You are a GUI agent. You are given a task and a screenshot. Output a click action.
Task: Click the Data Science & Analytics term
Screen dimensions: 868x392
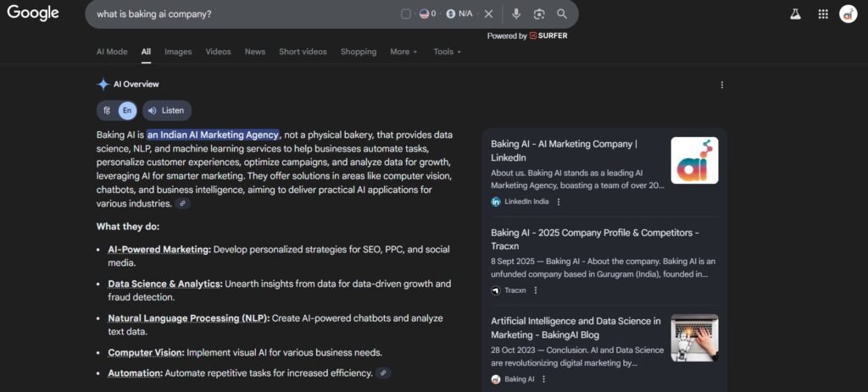click(x=165, y=284)
